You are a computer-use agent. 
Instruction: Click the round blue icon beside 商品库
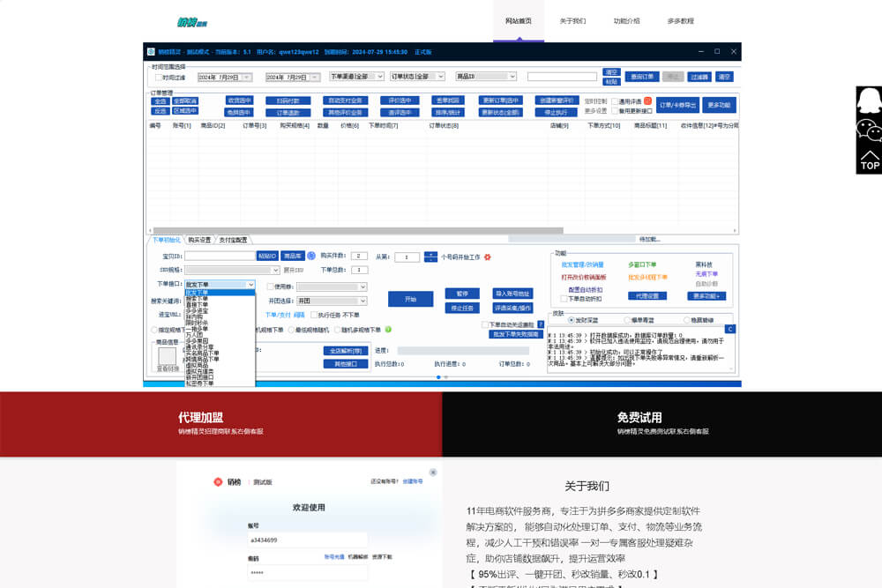tap(311, 256)
